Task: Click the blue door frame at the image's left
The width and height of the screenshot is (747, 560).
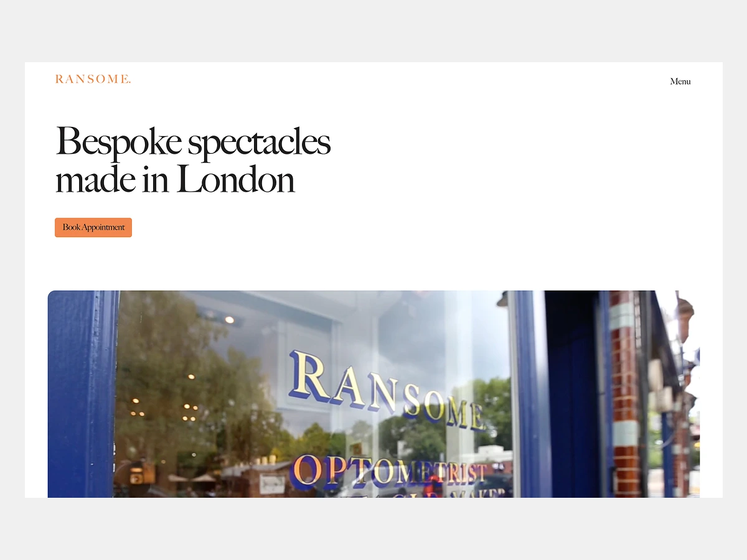Action: click(x=83, y=394)
